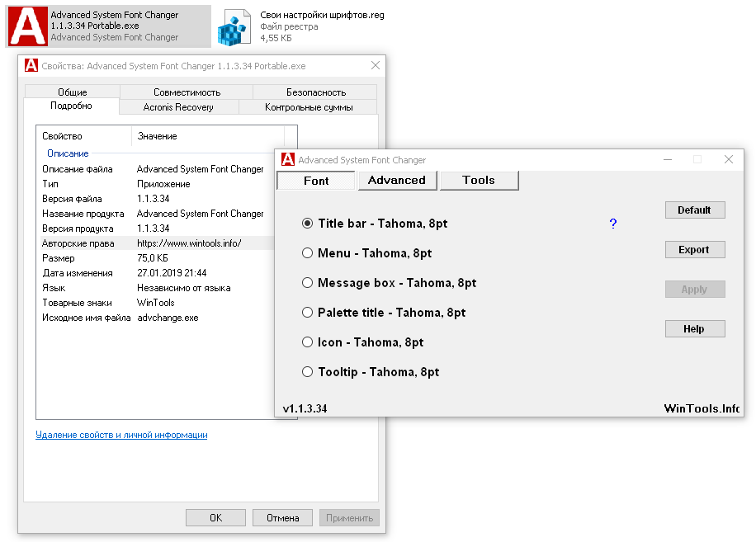Viewport: 756px width, 542px height.
Task: Click the Default button
Action: [695, 210]
